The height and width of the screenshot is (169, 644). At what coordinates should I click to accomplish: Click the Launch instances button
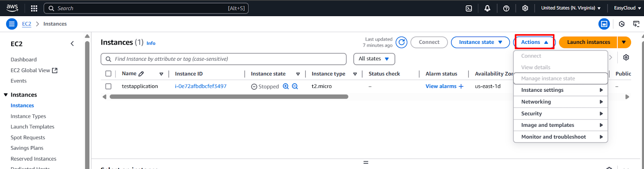pos(588,42)
